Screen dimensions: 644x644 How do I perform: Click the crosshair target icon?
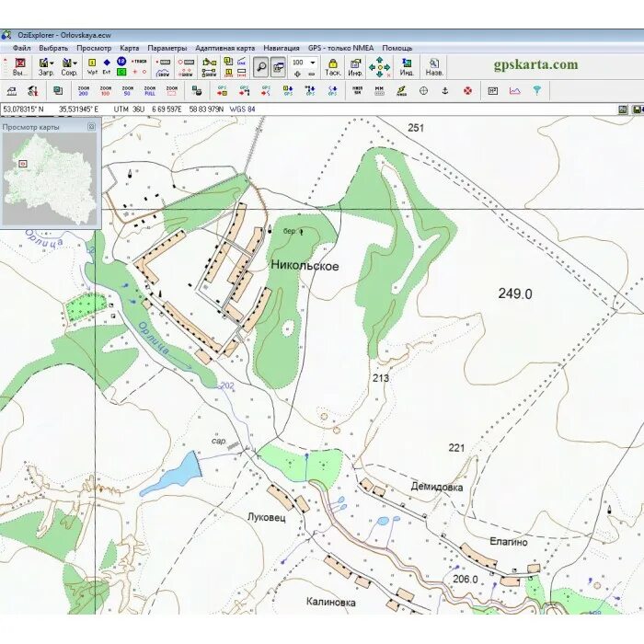423,91
